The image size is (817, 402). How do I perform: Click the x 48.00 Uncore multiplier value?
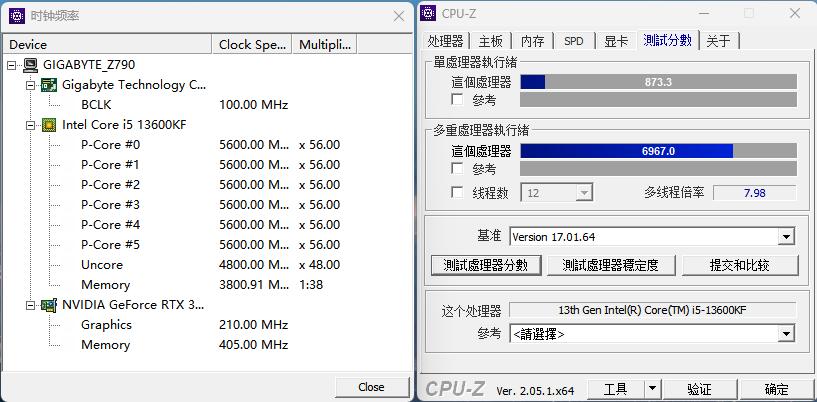point(319,265)
